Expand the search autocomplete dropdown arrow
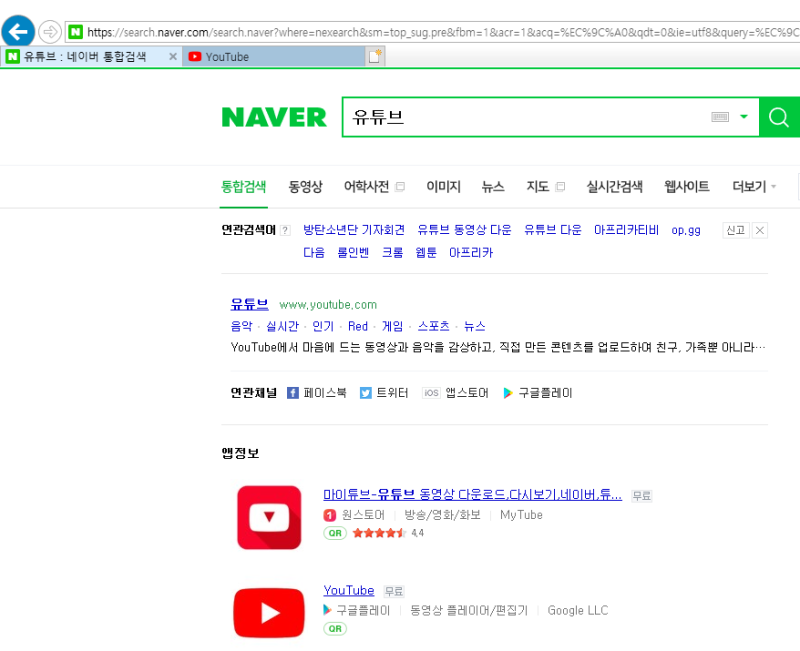Screen dimensions: 800x651 coord(744,117)
